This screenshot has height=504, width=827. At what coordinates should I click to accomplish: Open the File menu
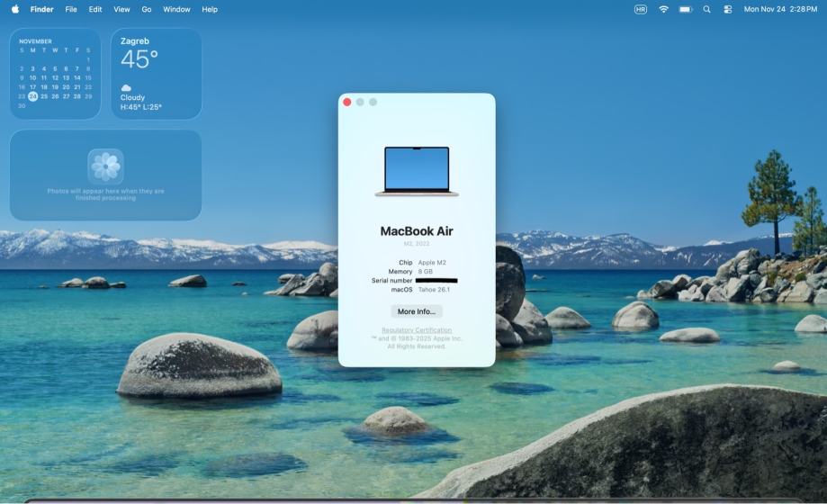71,9
